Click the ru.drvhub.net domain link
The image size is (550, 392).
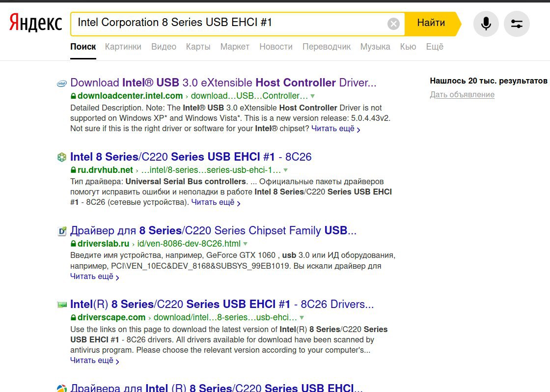point(105,170)
